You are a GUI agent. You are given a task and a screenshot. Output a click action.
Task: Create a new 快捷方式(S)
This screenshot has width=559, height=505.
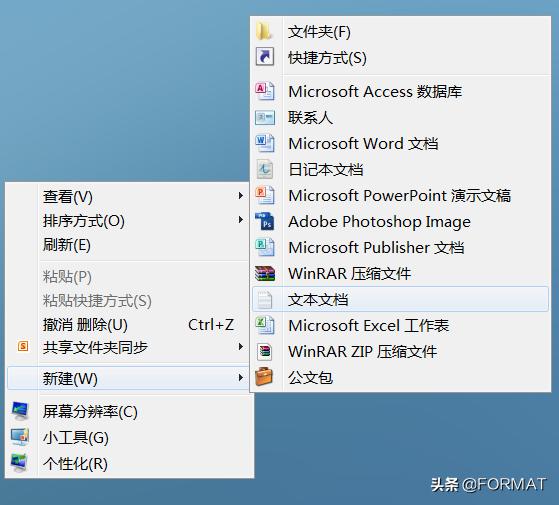[400, 58]
